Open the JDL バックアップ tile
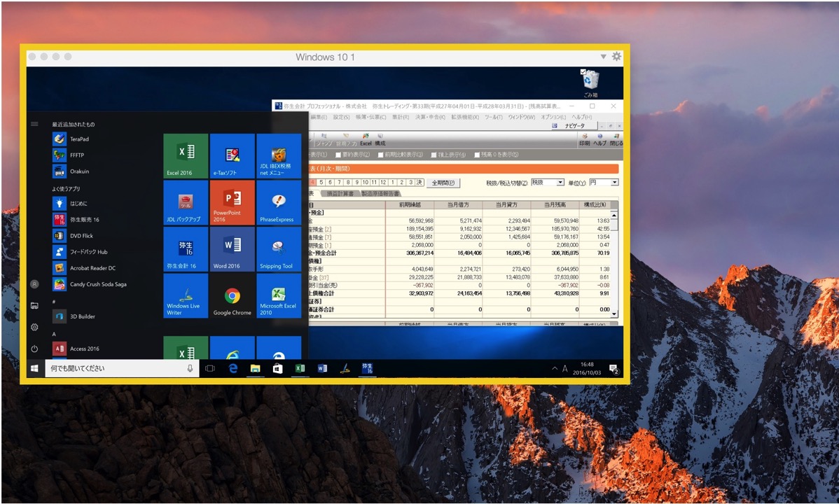This screenshot has height=504, width=839. (x=186, y=202)
